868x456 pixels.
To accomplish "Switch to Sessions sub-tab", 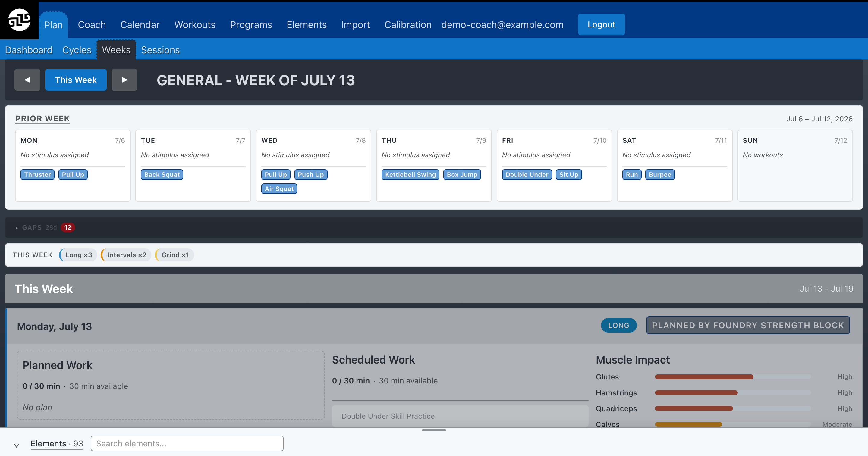I will click(160, 50).
